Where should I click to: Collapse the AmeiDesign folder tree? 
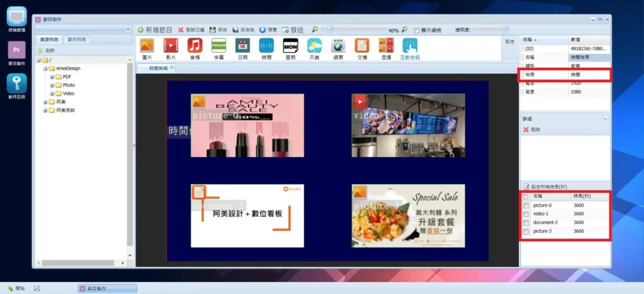coord(45,68)
